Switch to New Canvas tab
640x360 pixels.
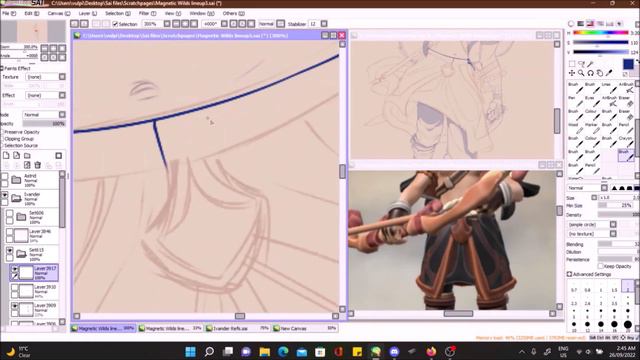(305, 328)
